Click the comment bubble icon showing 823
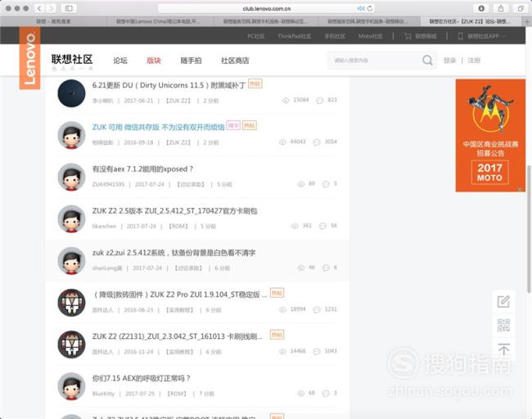This screenshot has width=532, height=419. 319,100
